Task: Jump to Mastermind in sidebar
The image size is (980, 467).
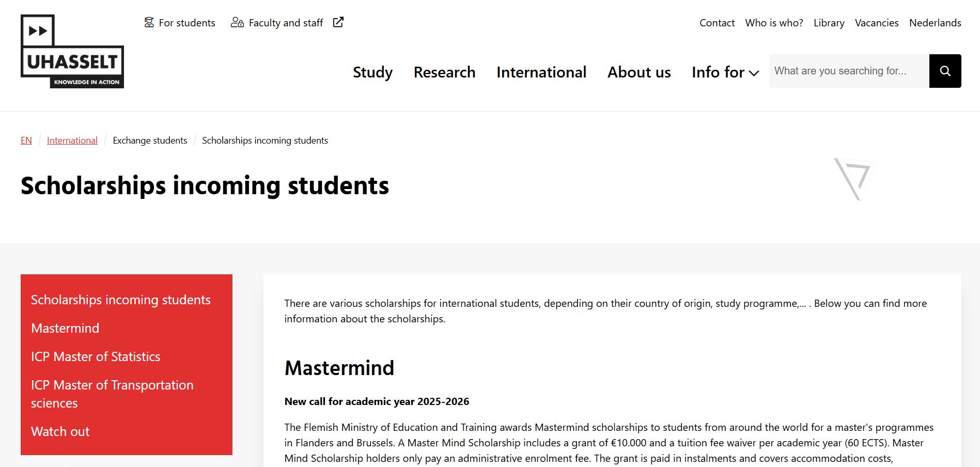Action: click(65, 328)
